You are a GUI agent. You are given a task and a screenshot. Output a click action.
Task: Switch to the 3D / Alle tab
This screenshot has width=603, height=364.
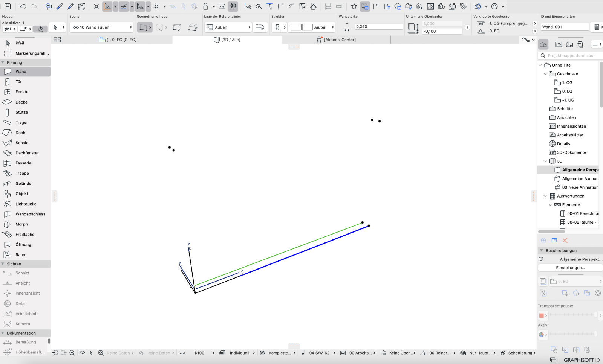[227, 40]
